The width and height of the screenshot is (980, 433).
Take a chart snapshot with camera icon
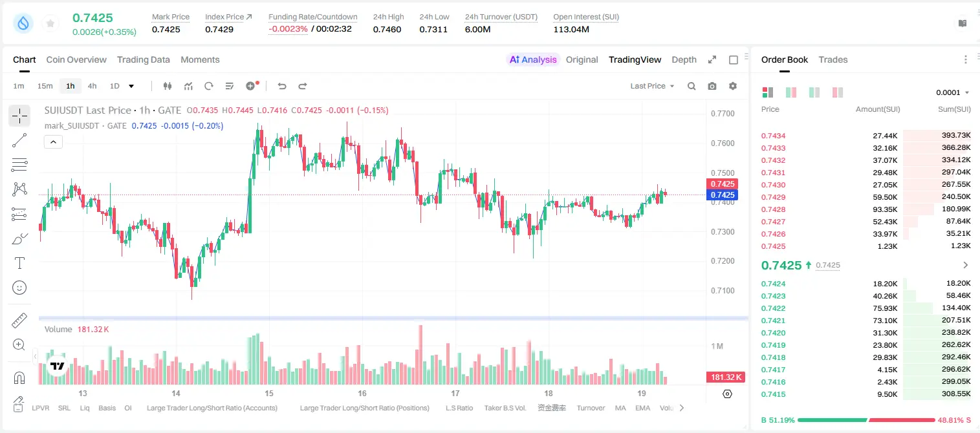tap(712, 86)
